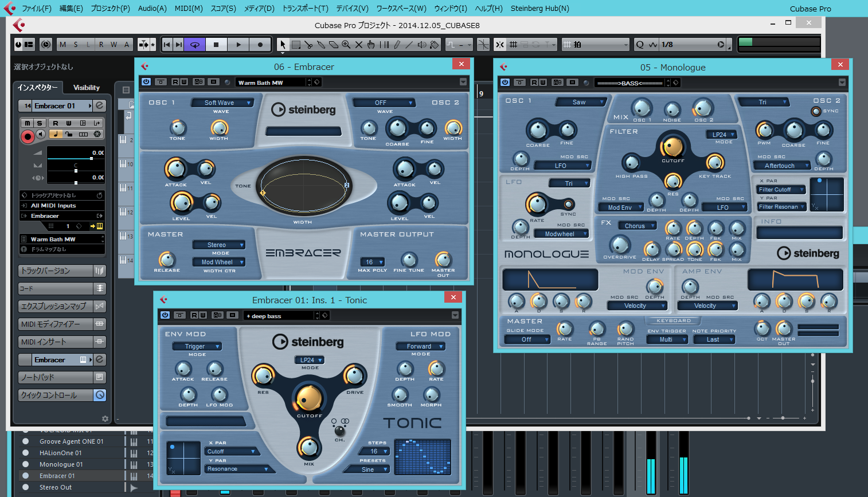Toggle monitor speaker button in Inspector
This screenshot has height=497, width=868.
click(x=41, y=134)
